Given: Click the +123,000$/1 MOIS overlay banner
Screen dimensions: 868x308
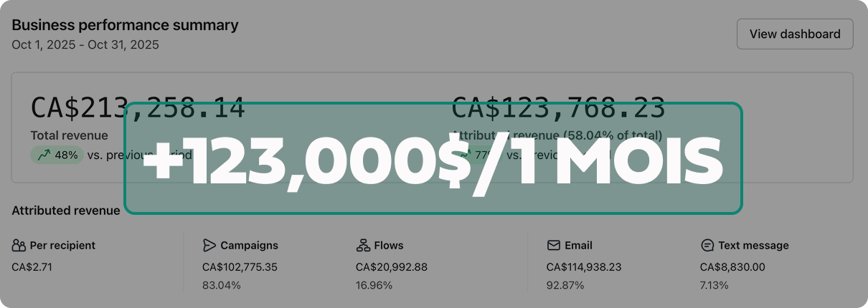Looking at the screenshot, I should 433,159.
